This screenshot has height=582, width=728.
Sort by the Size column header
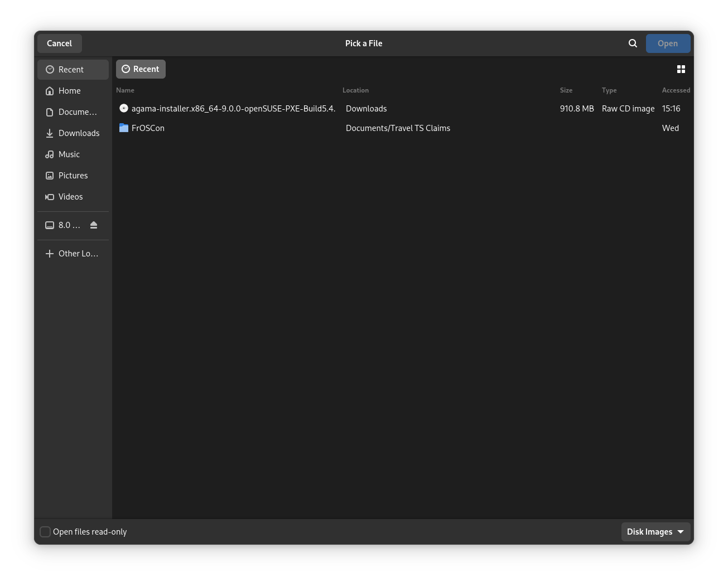click(566, 90)
